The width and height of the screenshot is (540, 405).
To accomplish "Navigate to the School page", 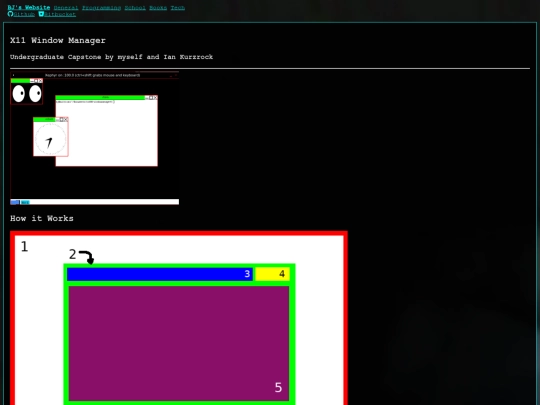I will pyautogui.click(x=135, y=8).
